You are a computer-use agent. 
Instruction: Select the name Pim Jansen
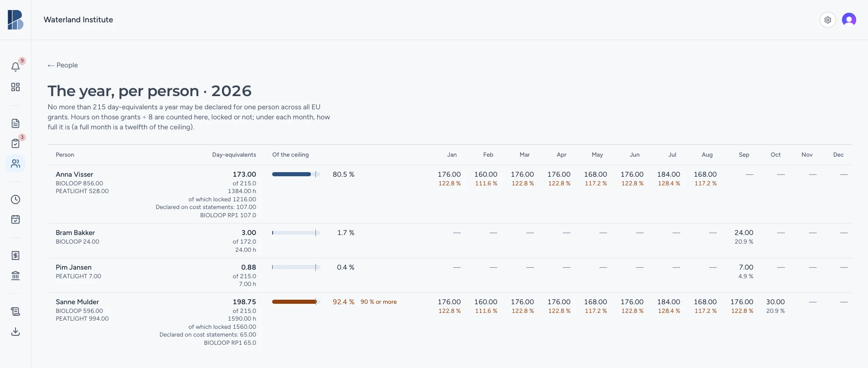[73, 267]
